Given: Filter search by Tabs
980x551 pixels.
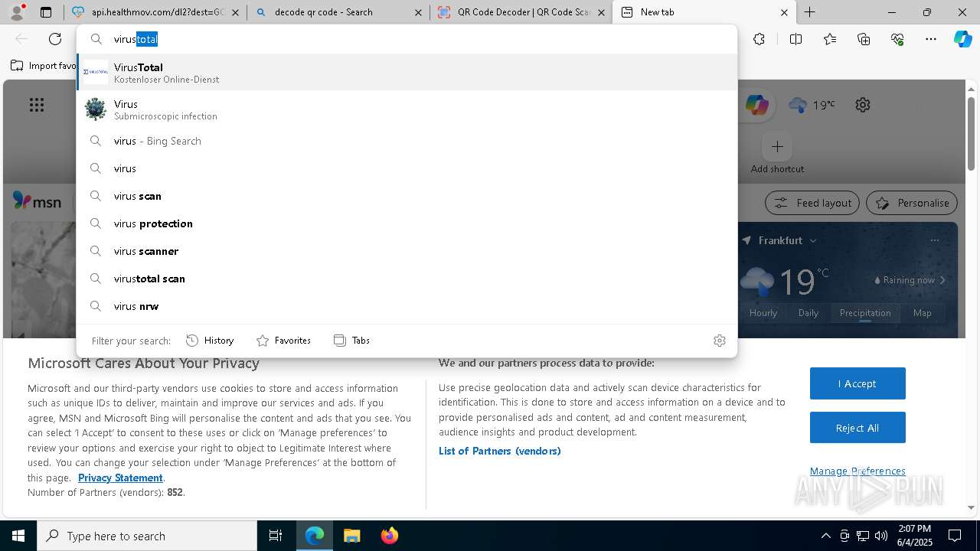Looking at the screenshot, I should click(351, 341).
